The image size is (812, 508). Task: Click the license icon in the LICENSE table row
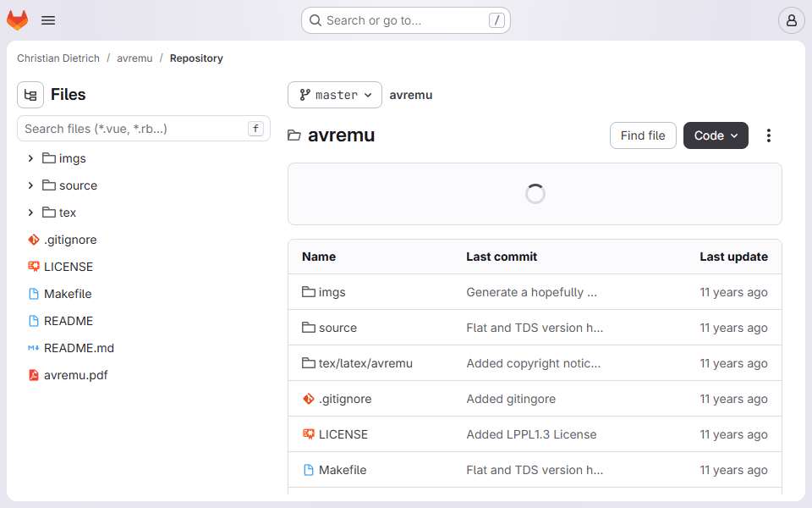(309, 433)
